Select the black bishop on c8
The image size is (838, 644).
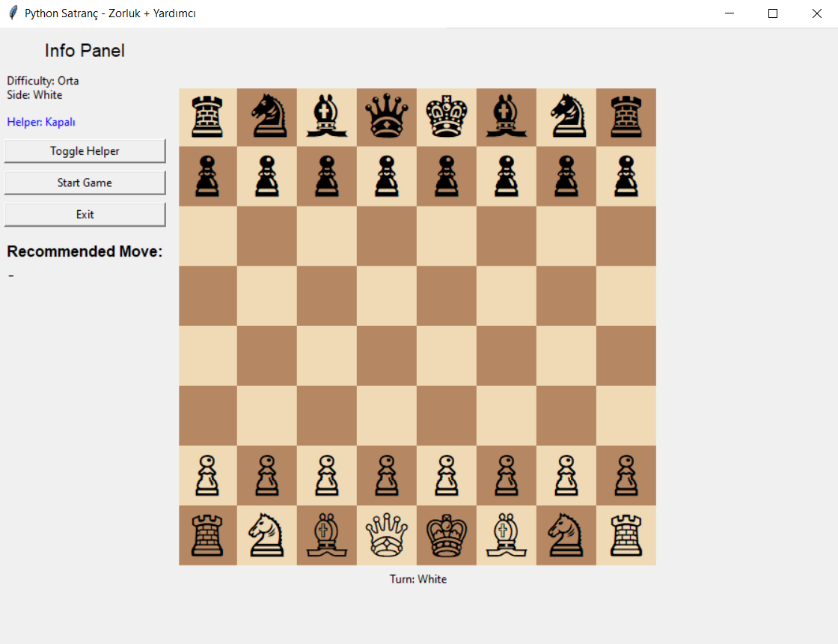(x=327, y=117)
